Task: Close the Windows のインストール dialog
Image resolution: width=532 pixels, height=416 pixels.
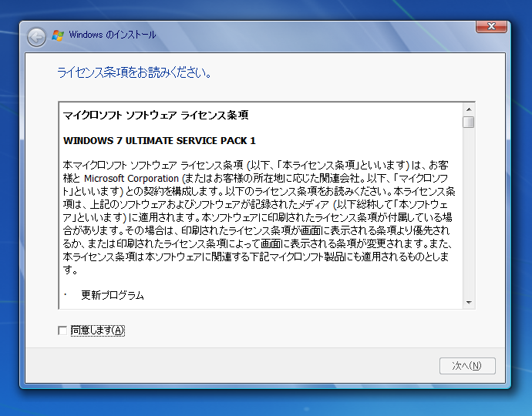Action: tap(491, 26)
